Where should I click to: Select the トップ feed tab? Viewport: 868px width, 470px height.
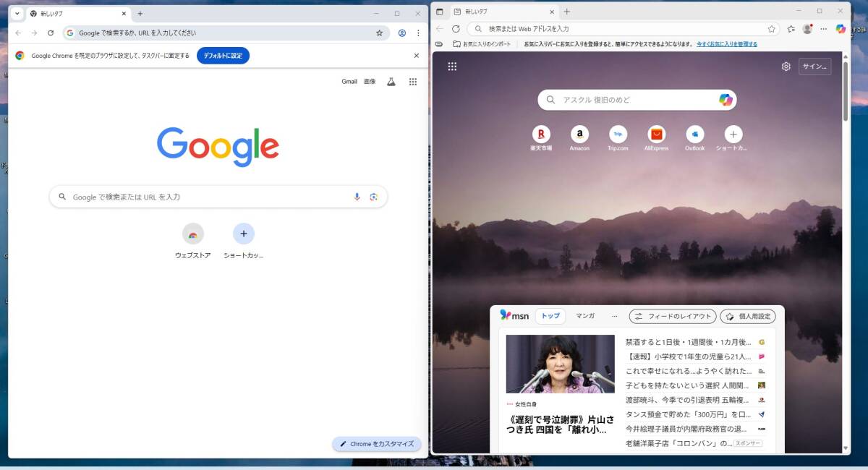click(550, 316)
